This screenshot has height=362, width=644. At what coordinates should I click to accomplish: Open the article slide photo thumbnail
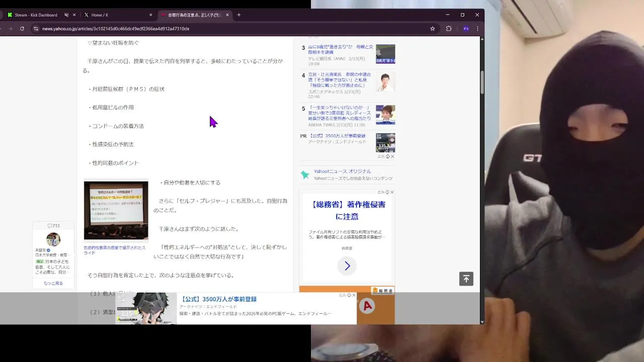click(116, 211)
